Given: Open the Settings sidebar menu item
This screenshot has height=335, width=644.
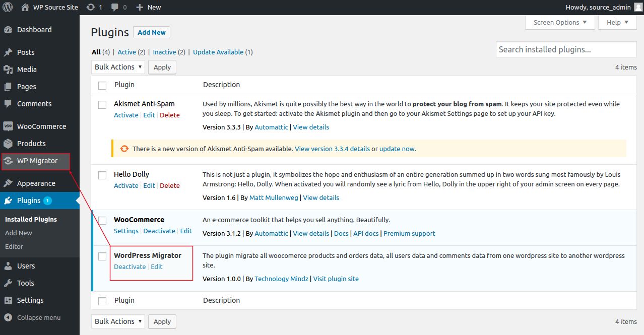Looking at the screenshot, I should [30, 300].
